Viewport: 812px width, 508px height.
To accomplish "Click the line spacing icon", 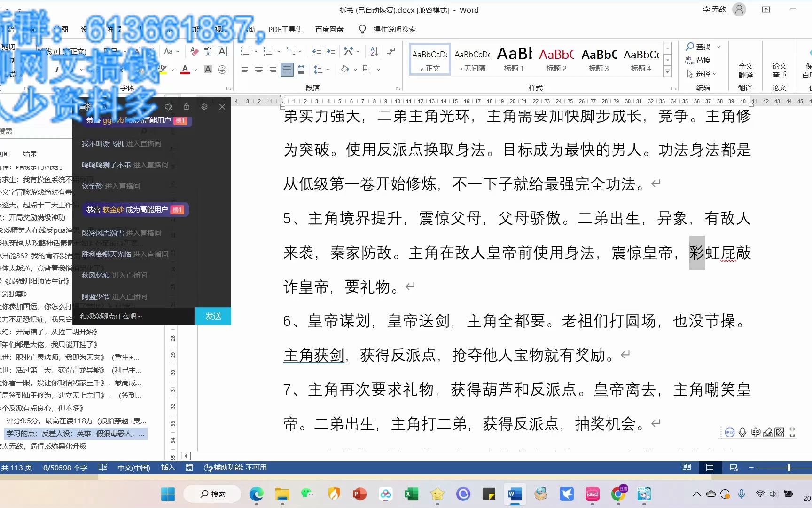I will coord(318,70).
